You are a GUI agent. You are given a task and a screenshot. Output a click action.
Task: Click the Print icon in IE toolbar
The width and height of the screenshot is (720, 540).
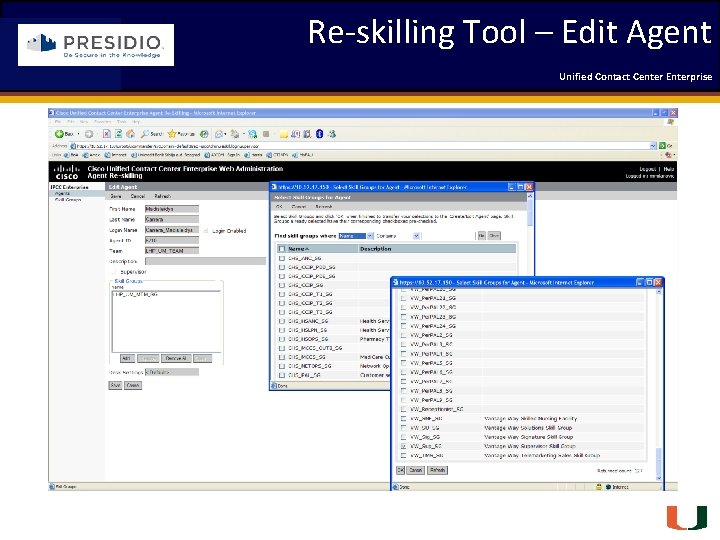click(x=235, y=134)
